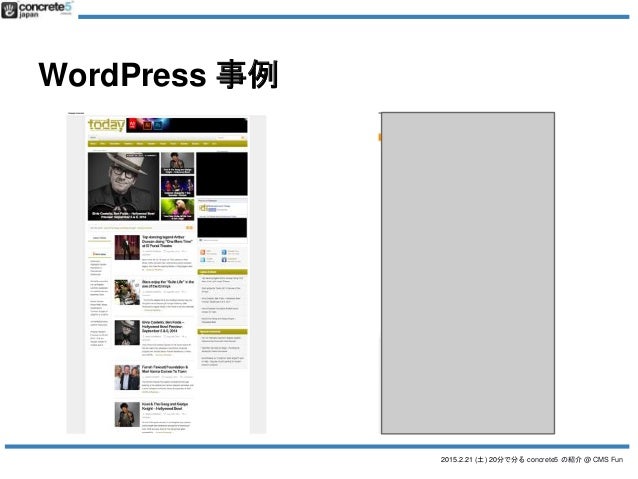This screenshot has width=638, height=479.
Task: Open the top small featured thumbnail
Action: coord(178,163)
